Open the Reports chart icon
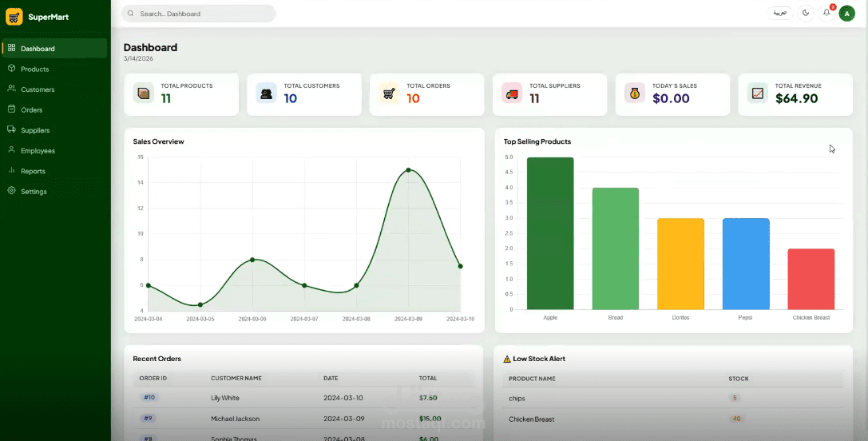The height and width of the screenshot is (441, 868). pyautogui.click(x=11, y=171)
